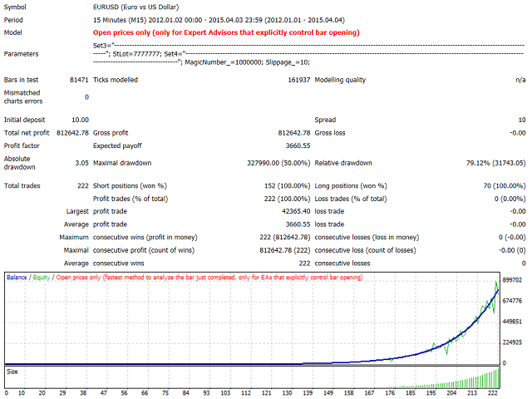Click the red "Open prices only" model description
This screenshot has width=532, height=399.
pyautogui.click(x=226, y=32)
